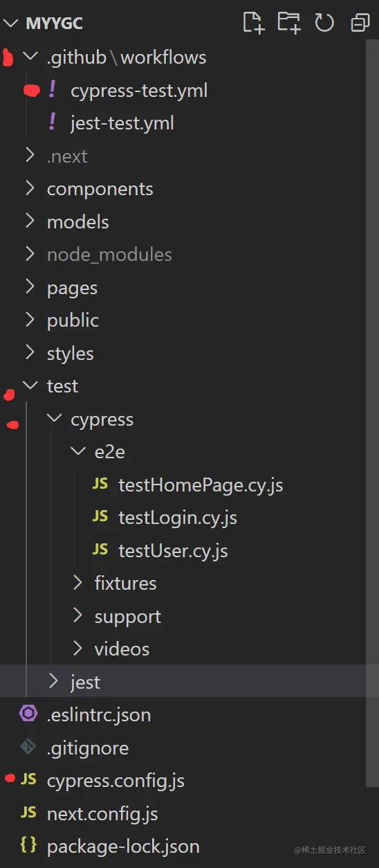Screen dimensions: 379x868
Task: Click the ESLint icon beside .eslintrc.json
Action: (28, 714)
